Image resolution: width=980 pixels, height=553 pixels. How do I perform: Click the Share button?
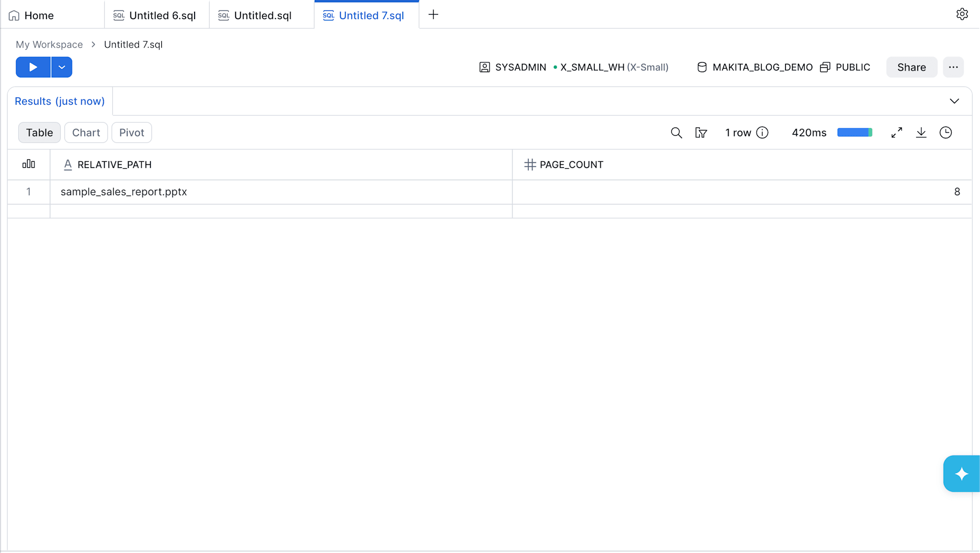[911, 67]
